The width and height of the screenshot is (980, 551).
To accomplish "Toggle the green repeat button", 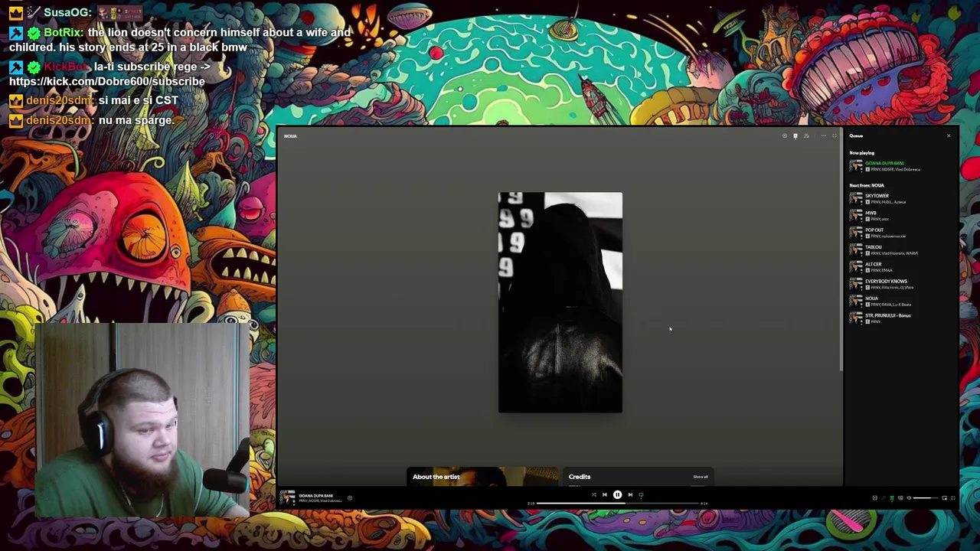I will click(641, 494).
